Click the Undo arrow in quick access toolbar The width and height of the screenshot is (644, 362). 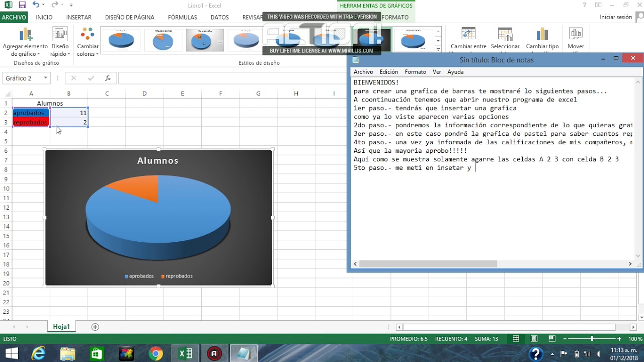(36, 5)
